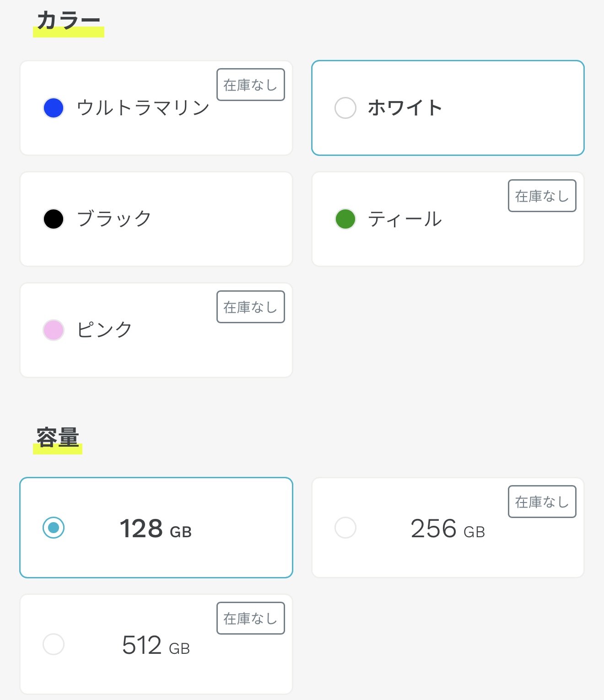
Task: Click 在庫なし badge on 256 GB
Action: (x=542, y=502)
